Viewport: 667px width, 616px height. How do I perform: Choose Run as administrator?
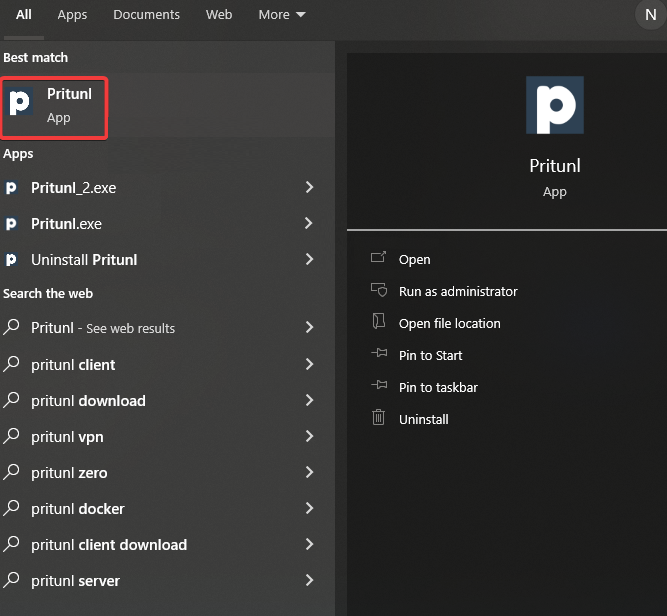(x=458, y=291)
